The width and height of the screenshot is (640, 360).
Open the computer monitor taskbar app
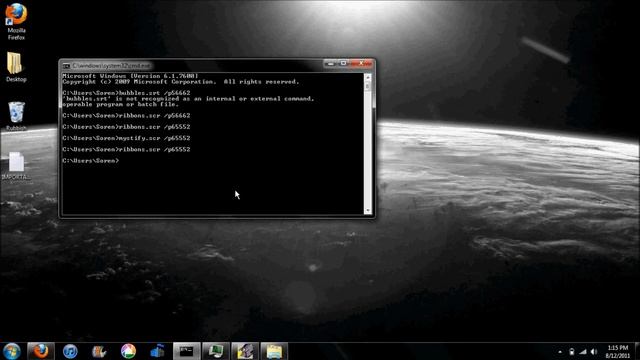click(x=216, y=351)
